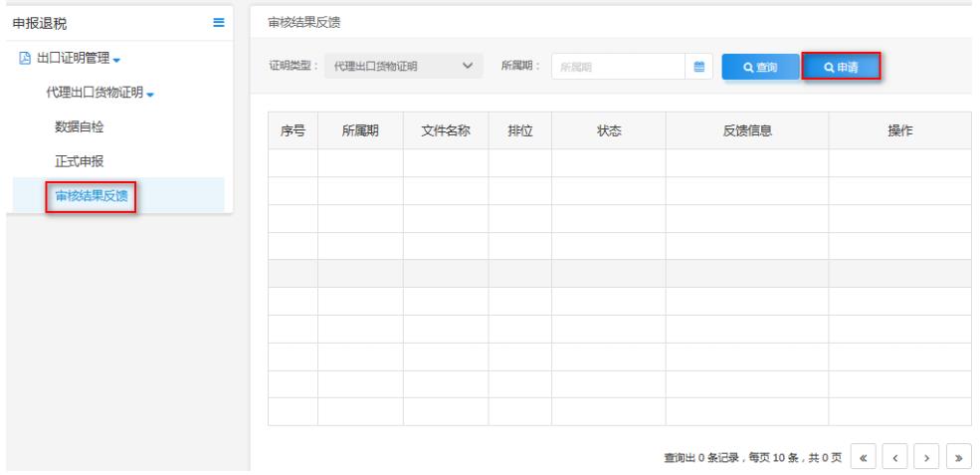Go to next page of results
980x475 pixels.
[928, 456]
